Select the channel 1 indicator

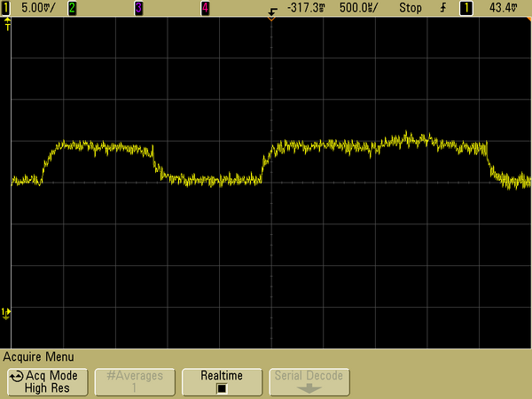pyautogui.click(x=5, y=8)
